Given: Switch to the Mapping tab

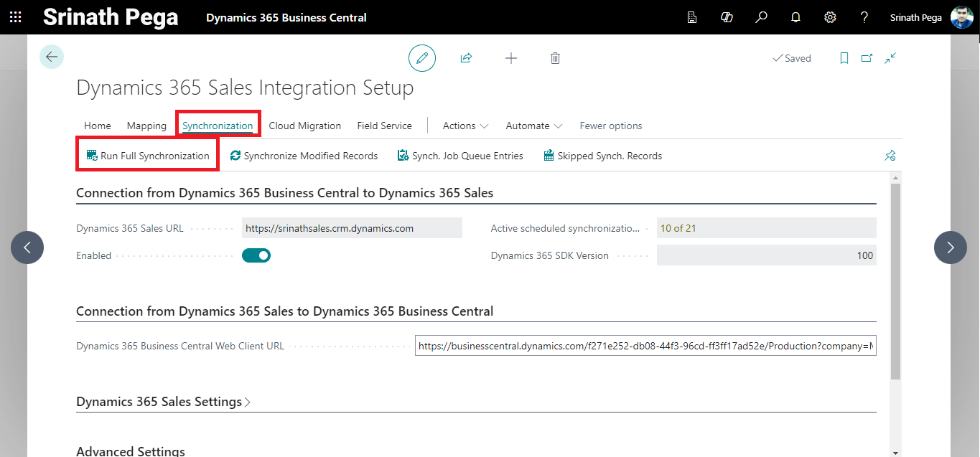Looking at the screenshot, I should 146,126.
